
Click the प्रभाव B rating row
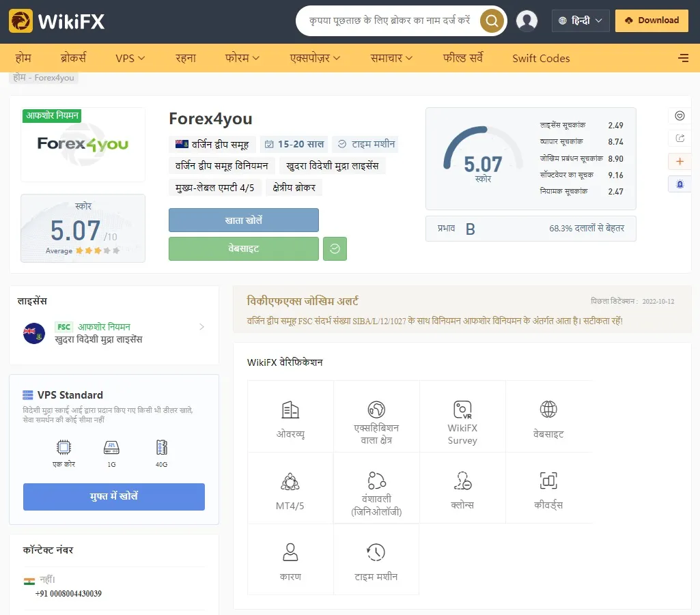[531, 229]
